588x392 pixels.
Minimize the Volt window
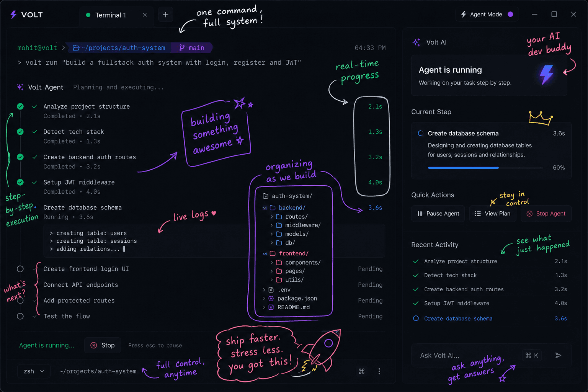tap(534, 14)
